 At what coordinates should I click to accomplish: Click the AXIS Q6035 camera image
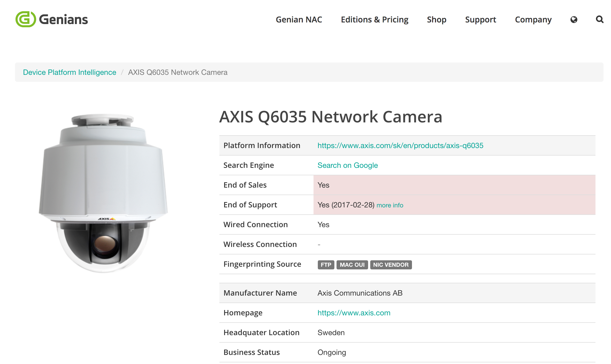(x=103, y=193)
